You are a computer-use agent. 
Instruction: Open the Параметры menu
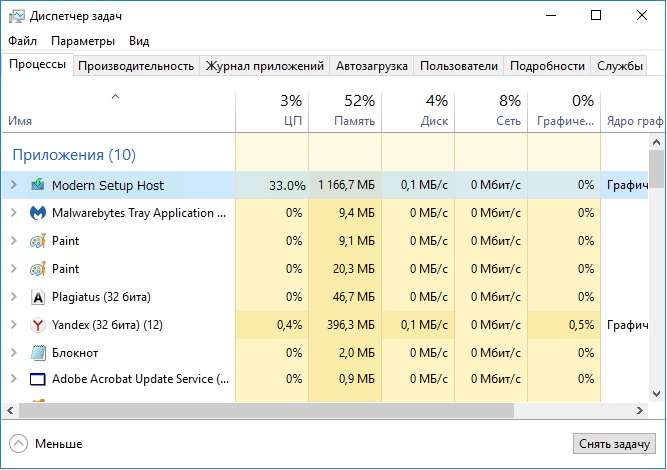coord(83,41)
